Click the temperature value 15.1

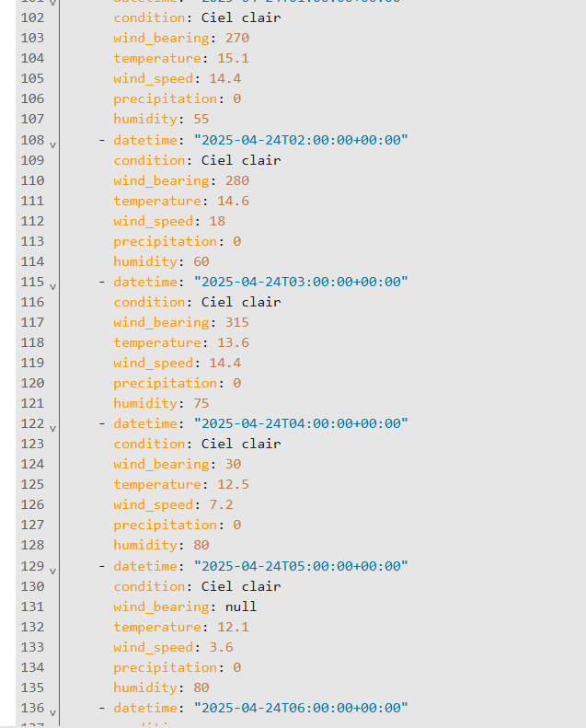tap(233, 58)
